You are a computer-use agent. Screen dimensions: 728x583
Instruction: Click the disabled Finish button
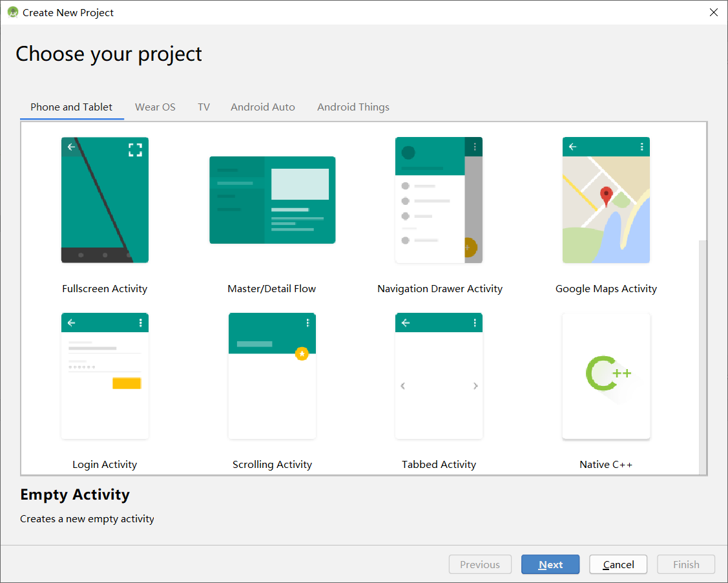[686, 564]
